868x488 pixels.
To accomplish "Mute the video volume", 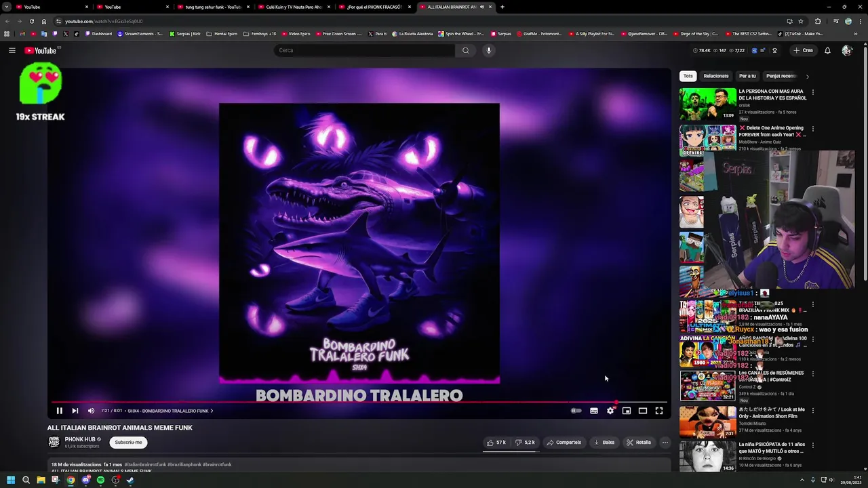I will point(92,411).
